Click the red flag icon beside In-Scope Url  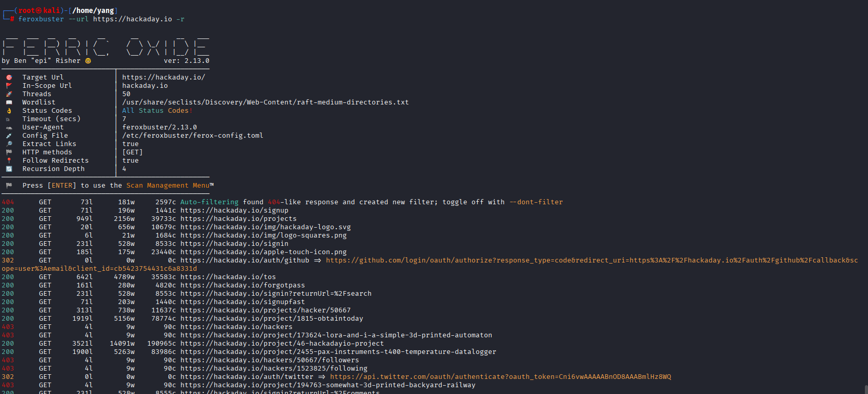pyautogui.click(x=9, y=86)
